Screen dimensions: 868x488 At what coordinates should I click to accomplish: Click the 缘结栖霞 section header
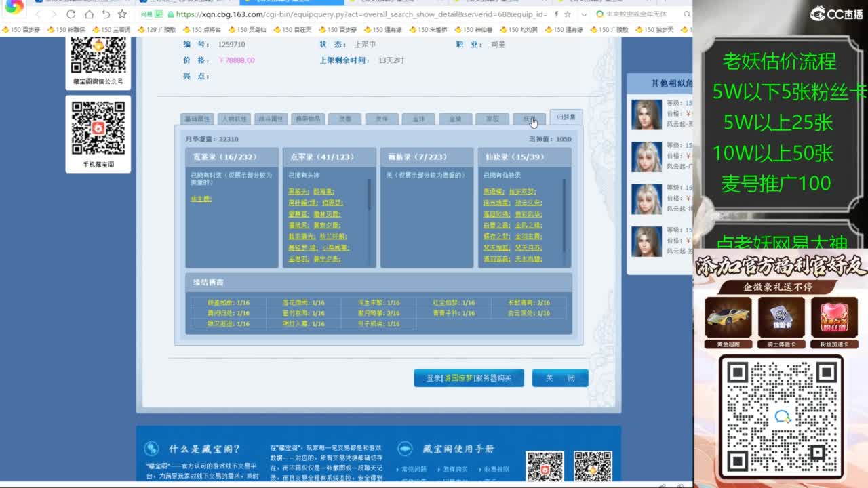[x=378, y=282]
